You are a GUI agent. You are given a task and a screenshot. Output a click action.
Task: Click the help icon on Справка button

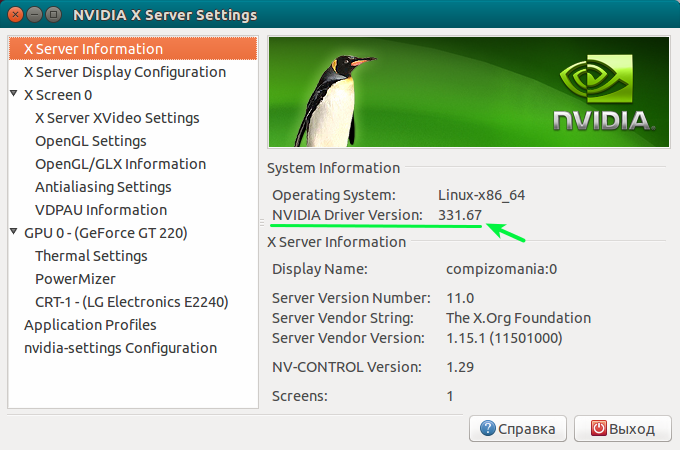point(487,428)
